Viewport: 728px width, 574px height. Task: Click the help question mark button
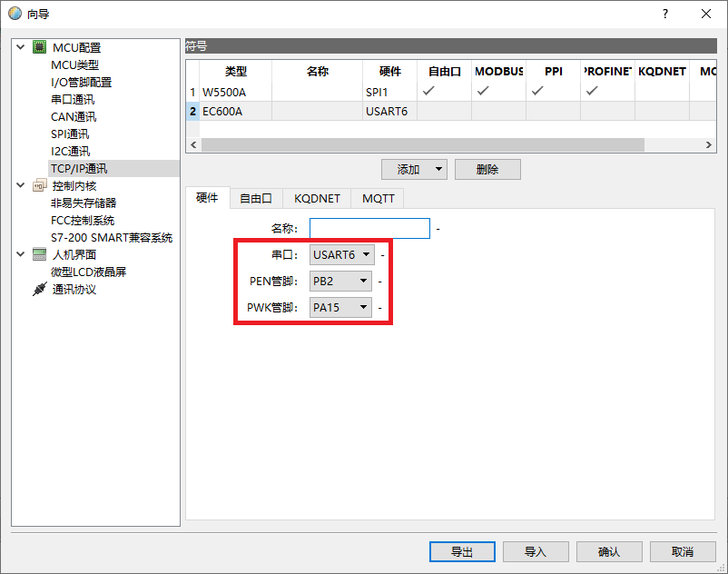(x=665, y=14)
